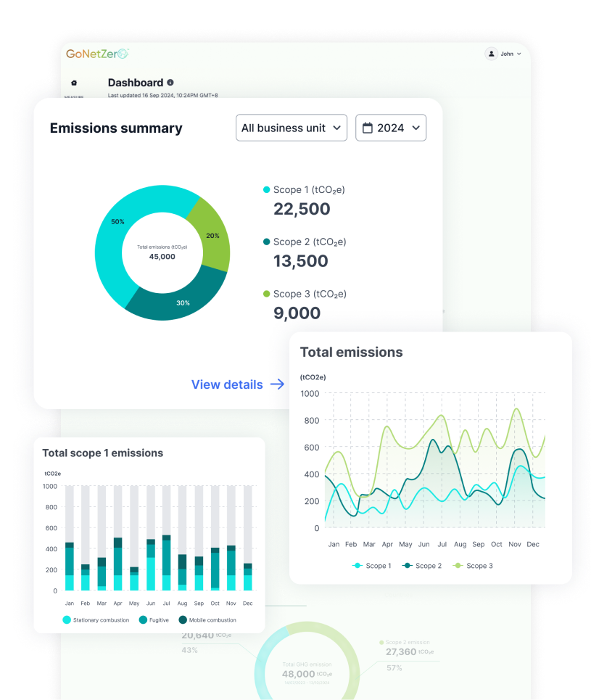Click the 9,000 Scope 3 value
The width and height of the screenshot is (591, 700).
(x=297, y=313)
